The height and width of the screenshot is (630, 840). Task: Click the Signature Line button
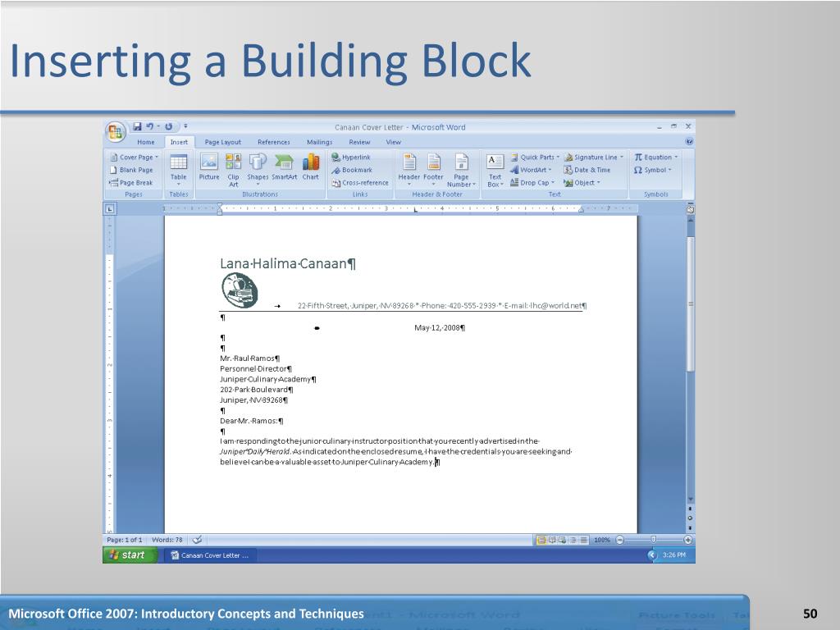pyautogui.click(x=594, y=157)
